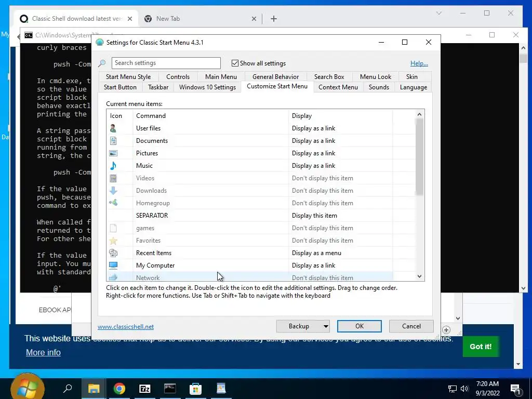Image resolution: width=532 pixels, height=399 pixels.
Task: Open Microsoft Store taskbar icon
Action: tap(195, 388)
